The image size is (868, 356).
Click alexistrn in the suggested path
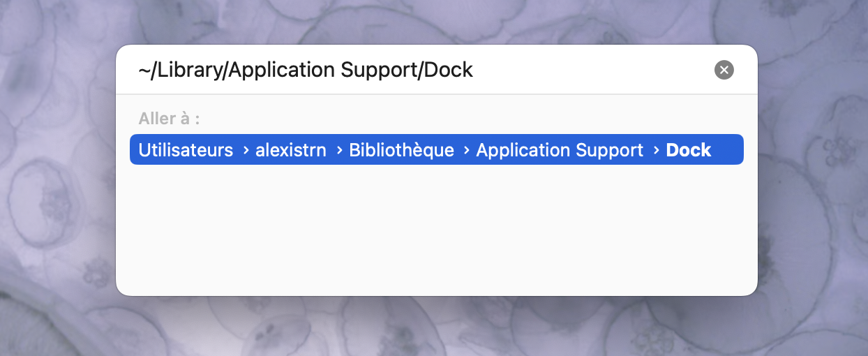point(291,150)
